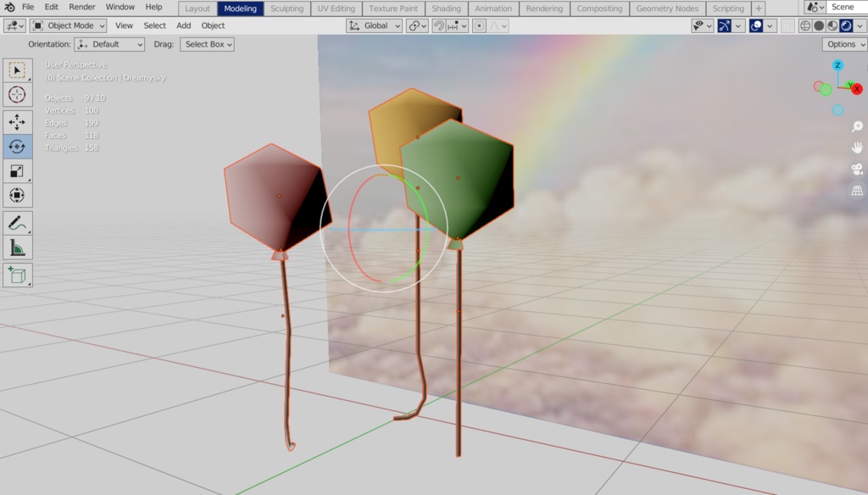Switch to wireframe viewport shading
Screen dimensions: 868x495
(805, 25)
